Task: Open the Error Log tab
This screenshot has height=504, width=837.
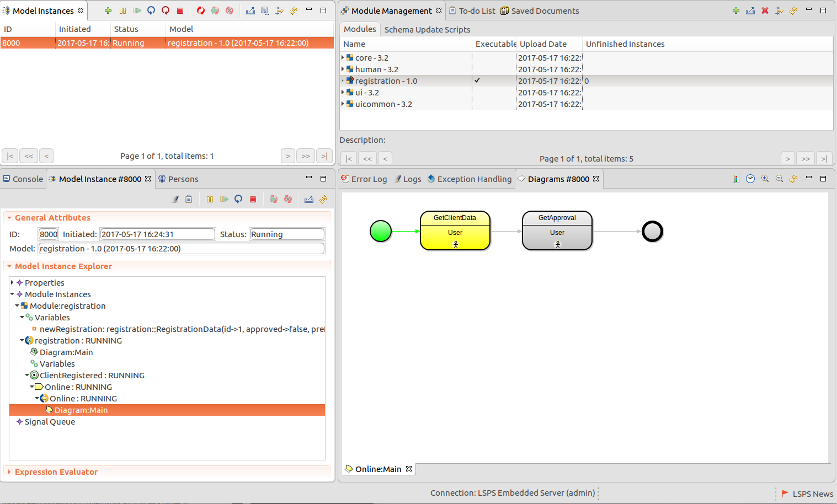Action: (364, 179)
